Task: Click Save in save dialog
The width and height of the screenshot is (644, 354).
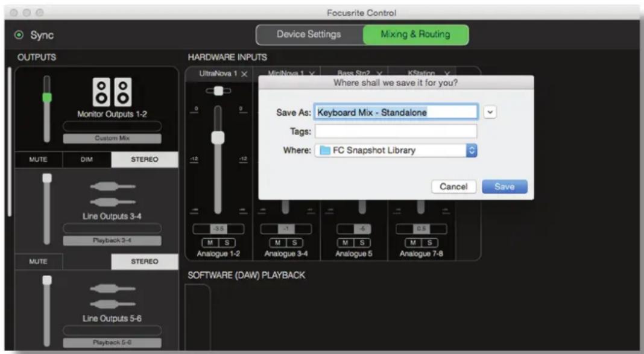Action: tap(504, 186)
